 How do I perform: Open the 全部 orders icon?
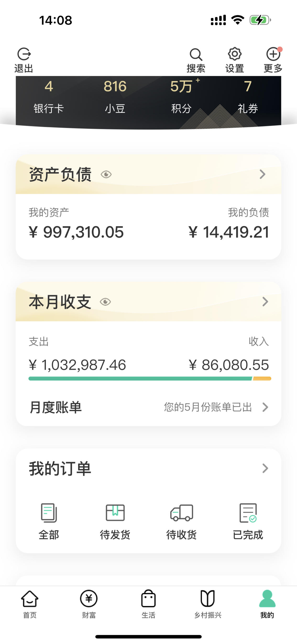click(x=49, y=513)
